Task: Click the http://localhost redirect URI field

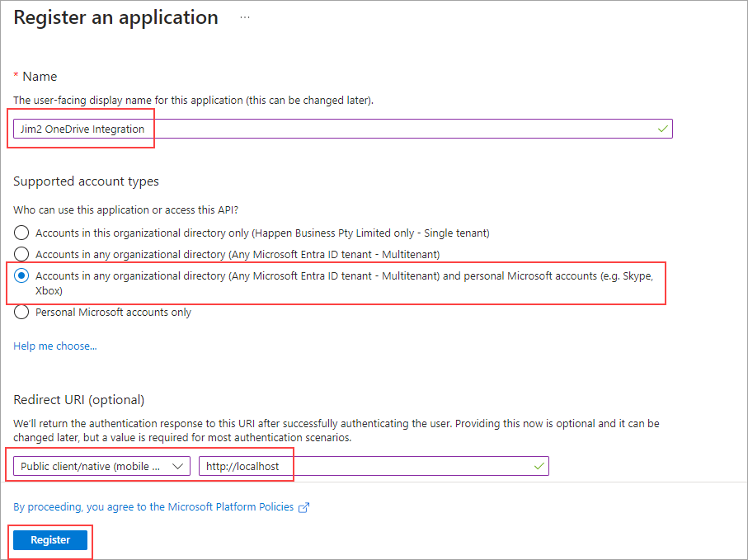Action: [x=363, y=466]
